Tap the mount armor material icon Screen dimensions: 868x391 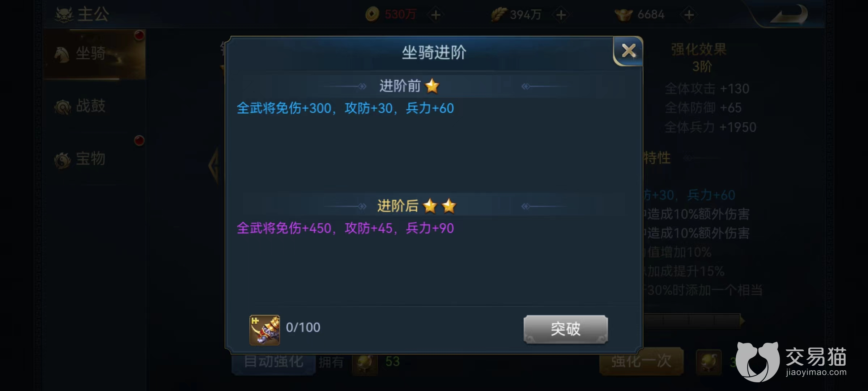[265, 330]
